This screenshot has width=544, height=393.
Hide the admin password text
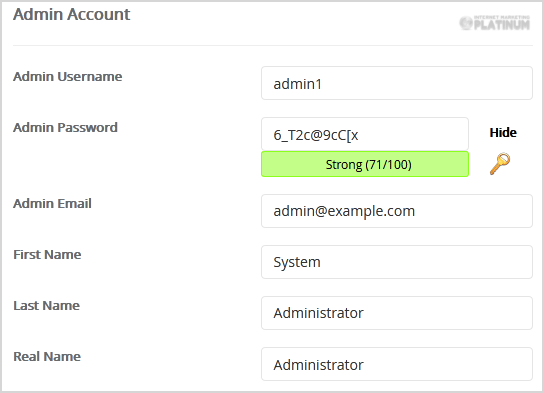pos(503,133)
